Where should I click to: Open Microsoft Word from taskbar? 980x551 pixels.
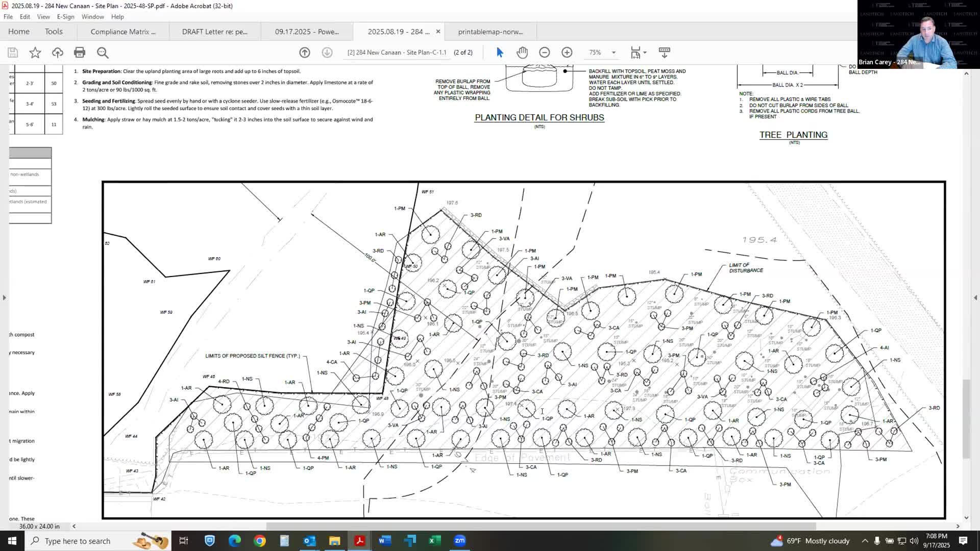pyautogui.click(x=385, y=541)
